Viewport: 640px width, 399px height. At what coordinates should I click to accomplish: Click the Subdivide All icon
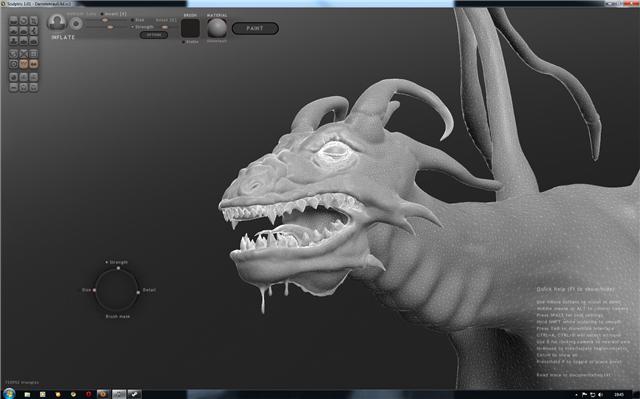click(34, 54)
